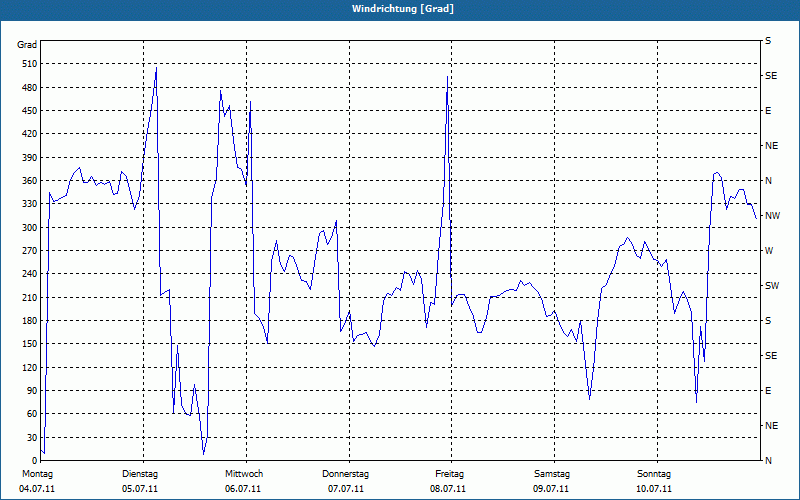This screenshot has width=800, height=500.
Task: Click the curve dip near 80 after Samstag
Action: (590, 398)
